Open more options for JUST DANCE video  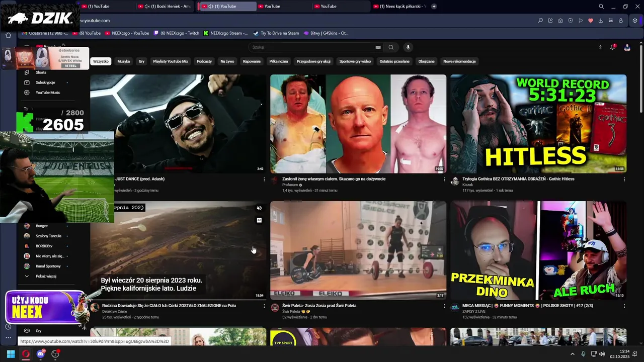tap(264, 179)
